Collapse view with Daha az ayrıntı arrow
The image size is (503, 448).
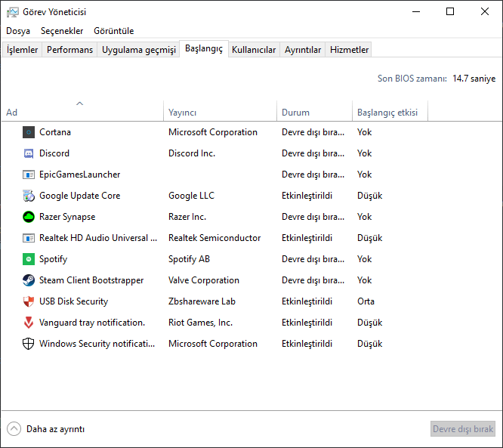14,429
